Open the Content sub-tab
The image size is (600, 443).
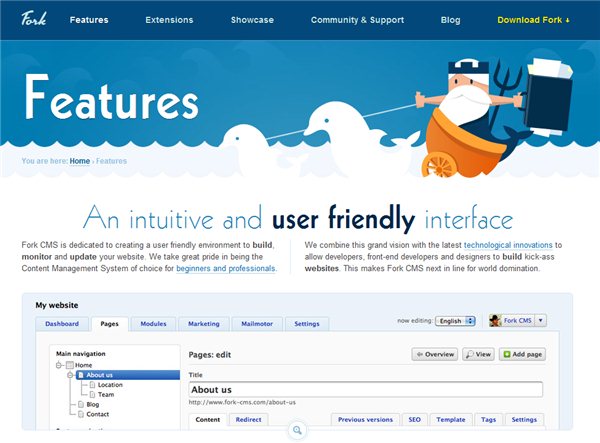point(208,420)
